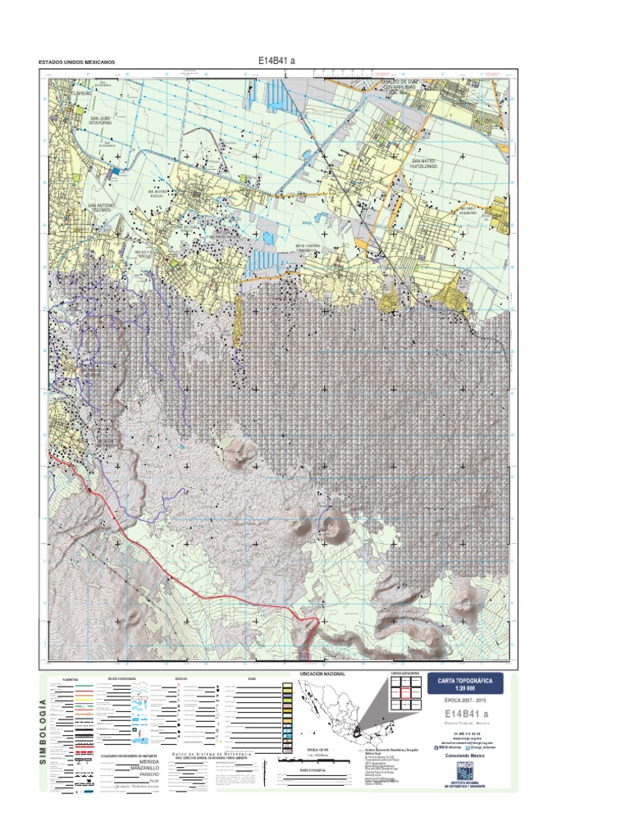630x840 pixels.
Task: Click the TLAHUAC label on the map
Action: pos(83,92)
